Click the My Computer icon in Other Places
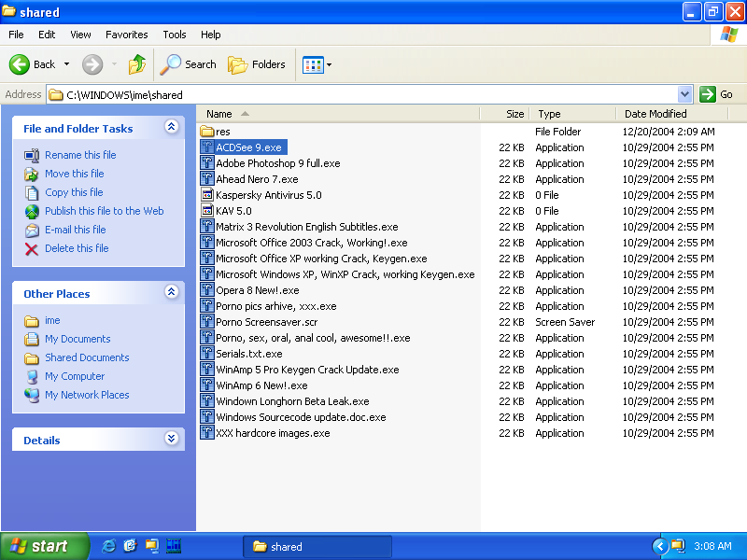The height and width of the screenshot is (560, 747). (x=32, y=377)
